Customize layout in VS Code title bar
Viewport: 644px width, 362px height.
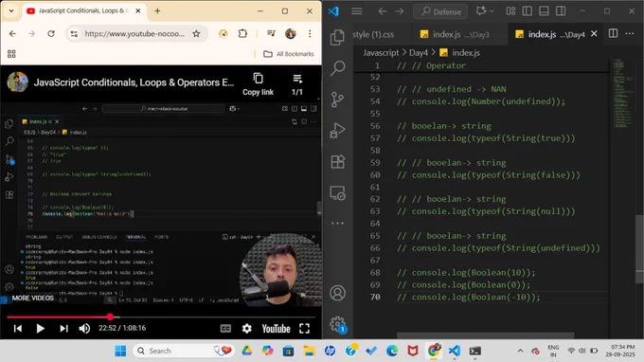point(510,11)
